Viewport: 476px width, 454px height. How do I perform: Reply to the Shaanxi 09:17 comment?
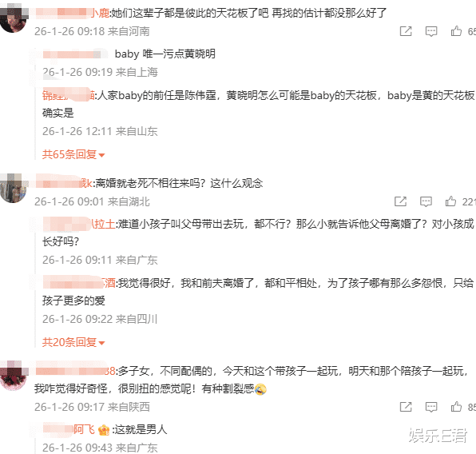point(431,407)
